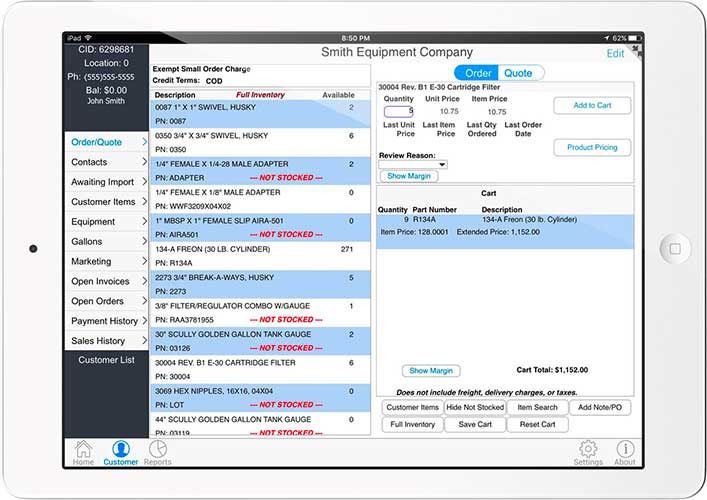Click the Save Cart button

(475, 425)
